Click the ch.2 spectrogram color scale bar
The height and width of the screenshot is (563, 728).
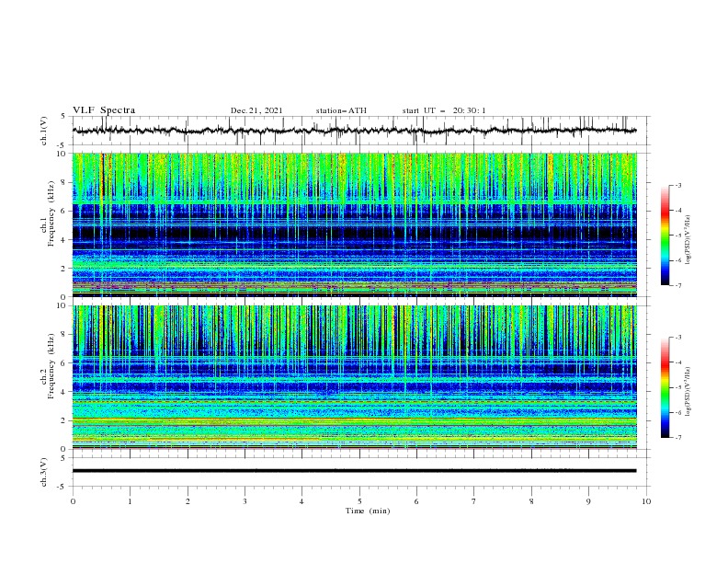coord(665,387)
